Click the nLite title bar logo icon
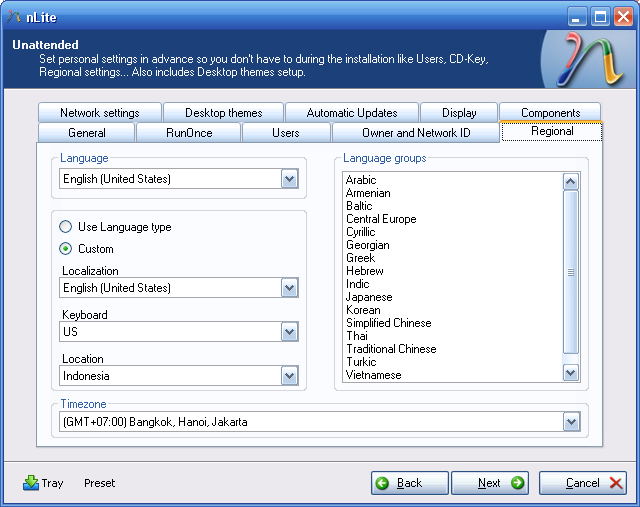This screenshot has width=640, height=507. [x=14, y=17]
